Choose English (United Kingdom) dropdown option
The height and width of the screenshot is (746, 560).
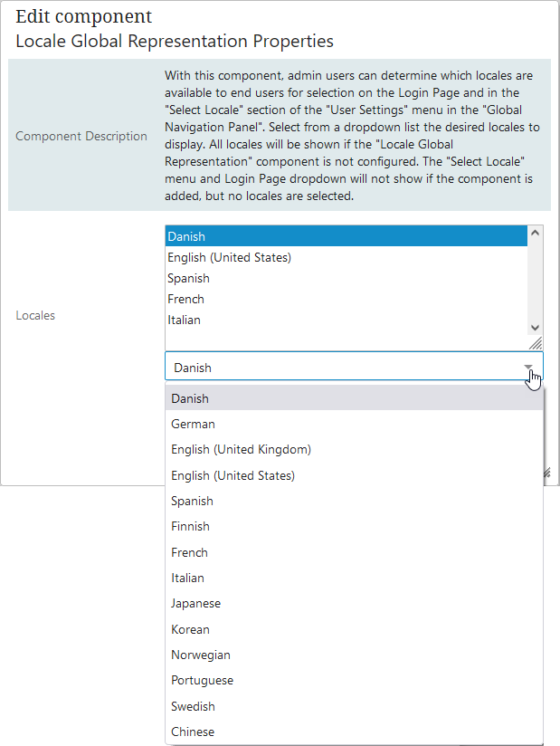[x=354, y=450]
